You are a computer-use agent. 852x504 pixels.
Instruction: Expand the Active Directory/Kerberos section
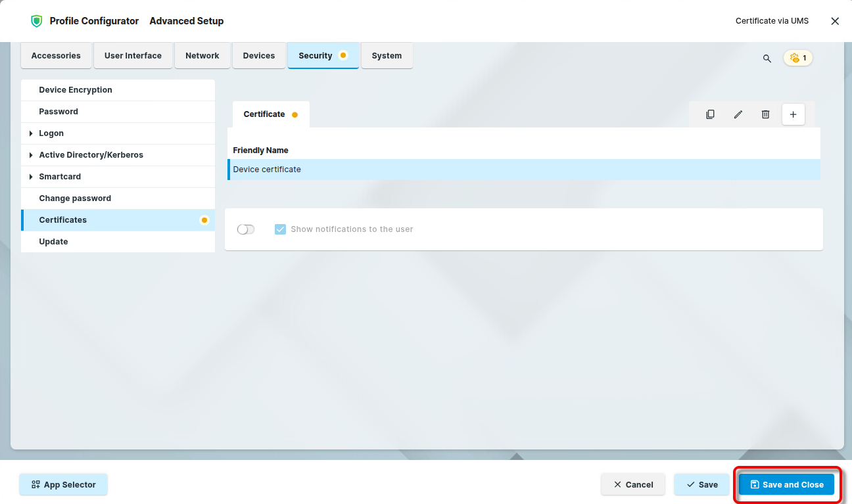(31, 155)
